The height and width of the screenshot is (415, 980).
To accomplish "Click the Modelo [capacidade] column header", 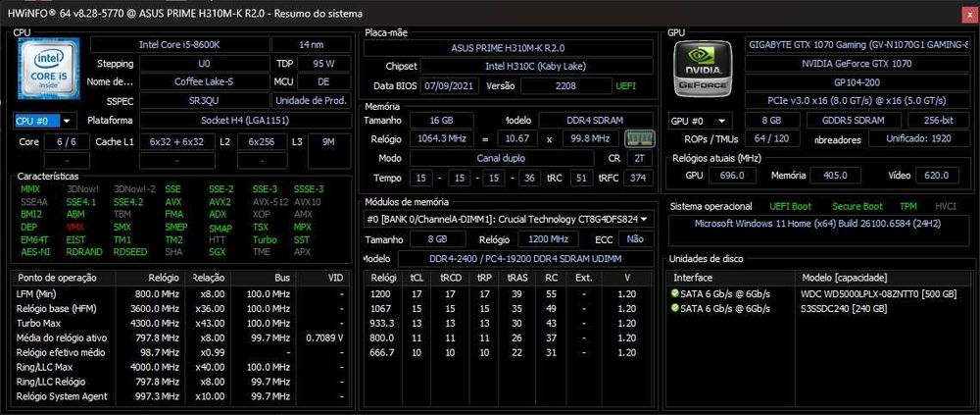I will [881, 278].
